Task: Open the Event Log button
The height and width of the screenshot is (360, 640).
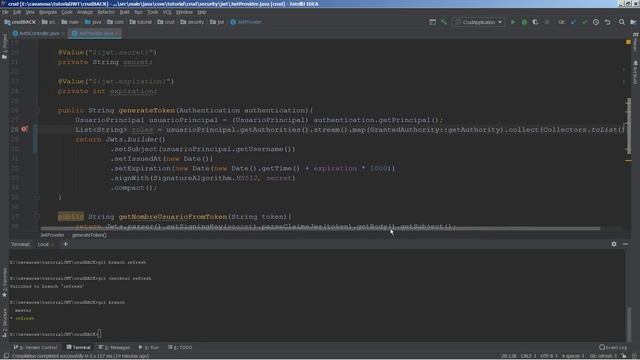Action: [x=613, y=347]
